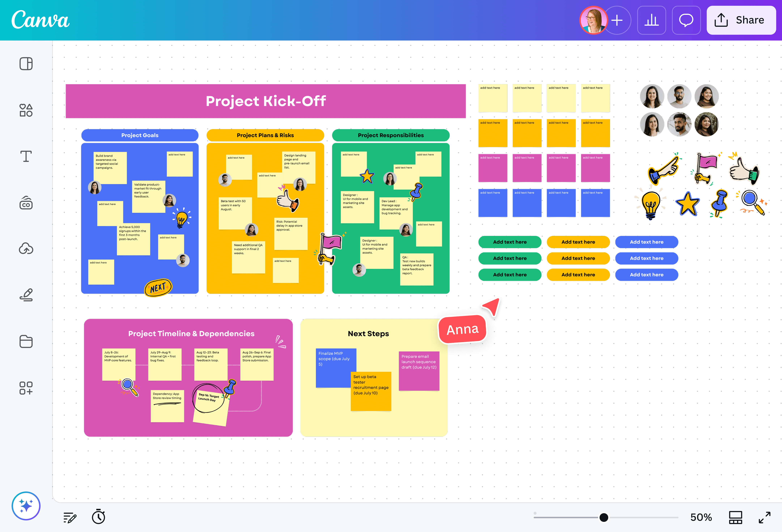Open the Elements panel in the sidebar
This screenshot has height=532, width=782.
[26, 110]
